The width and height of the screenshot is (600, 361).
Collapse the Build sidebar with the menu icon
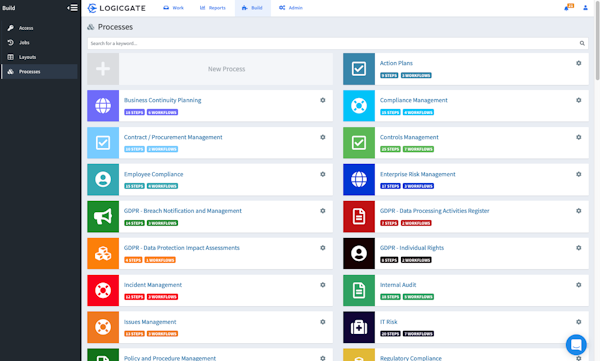[x=72, y=8]
